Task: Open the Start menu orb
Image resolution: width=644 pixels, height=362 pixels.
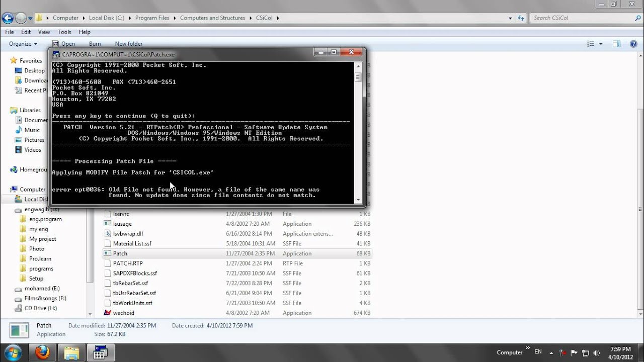Action: [x=12, y=352]
